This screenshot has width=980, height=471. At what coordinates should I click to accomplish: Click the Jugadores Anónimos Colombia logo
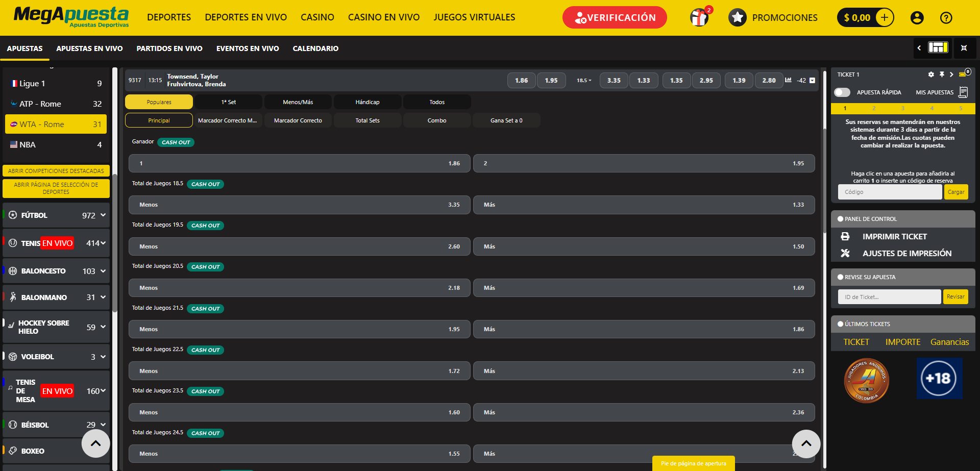(x=866, y=380)
